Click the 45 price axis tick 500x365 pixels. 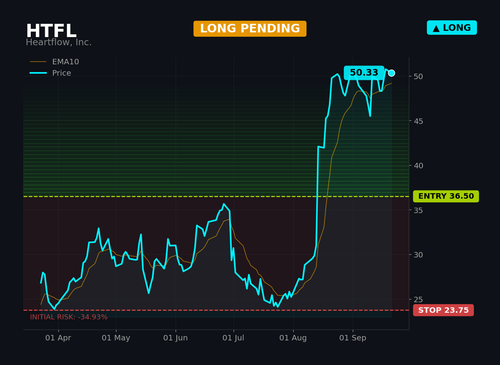(x=418, y=121)
